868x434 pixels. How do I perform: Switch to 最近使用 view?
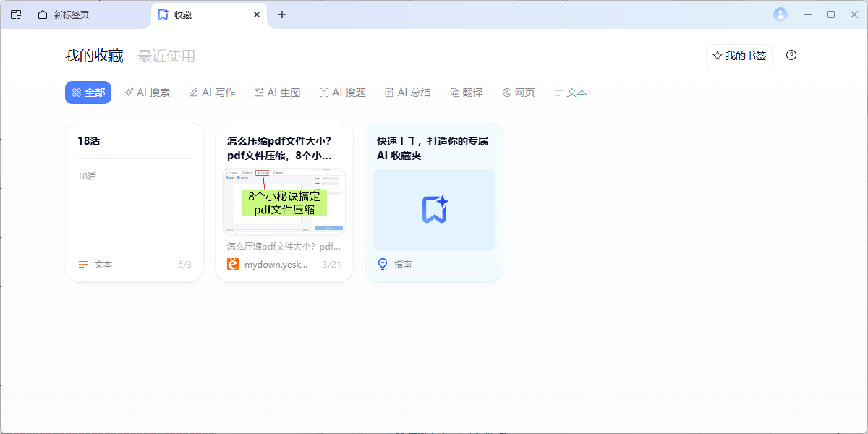(166, 56)
